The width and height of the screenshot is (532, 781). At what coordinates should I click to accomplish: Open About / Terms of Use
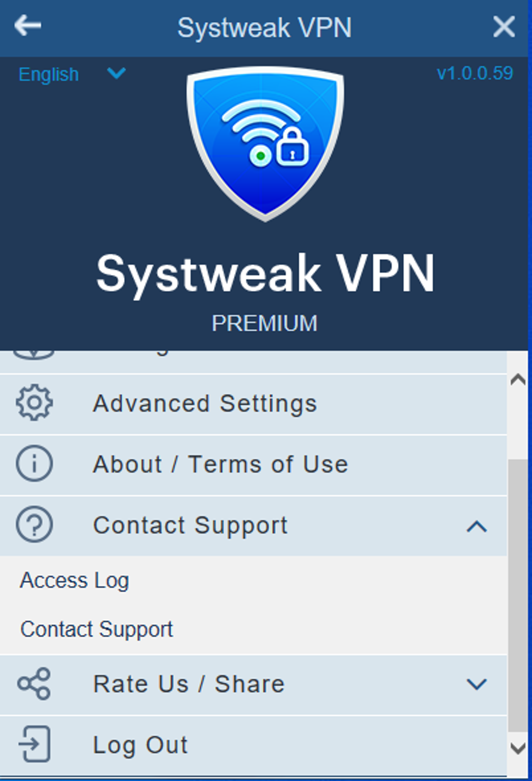[x=221, y=463]
